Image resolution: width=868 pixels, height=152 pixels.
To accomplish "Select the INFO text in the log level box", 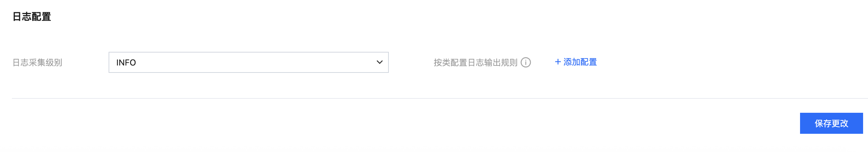I will tap(126, 63).
